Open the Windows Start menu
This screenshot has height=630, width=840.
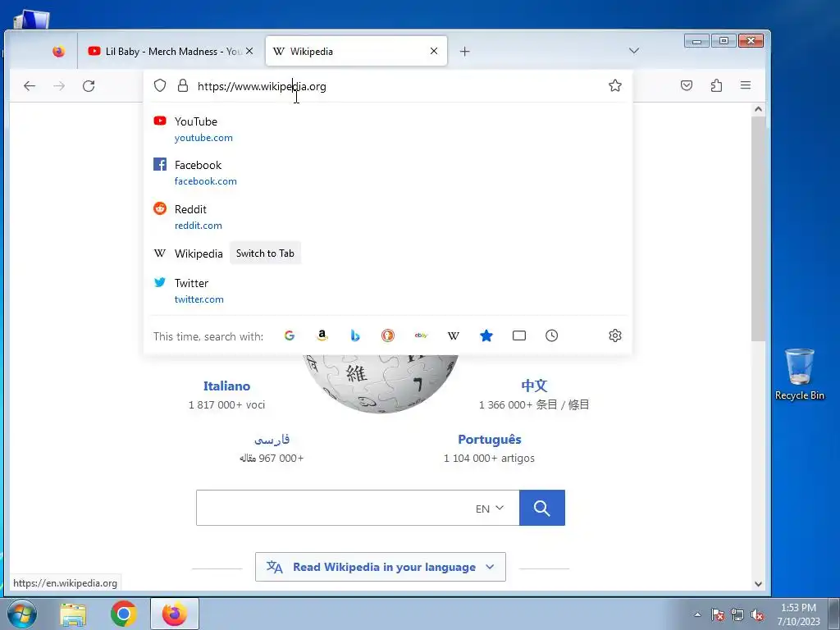(21, 614)
